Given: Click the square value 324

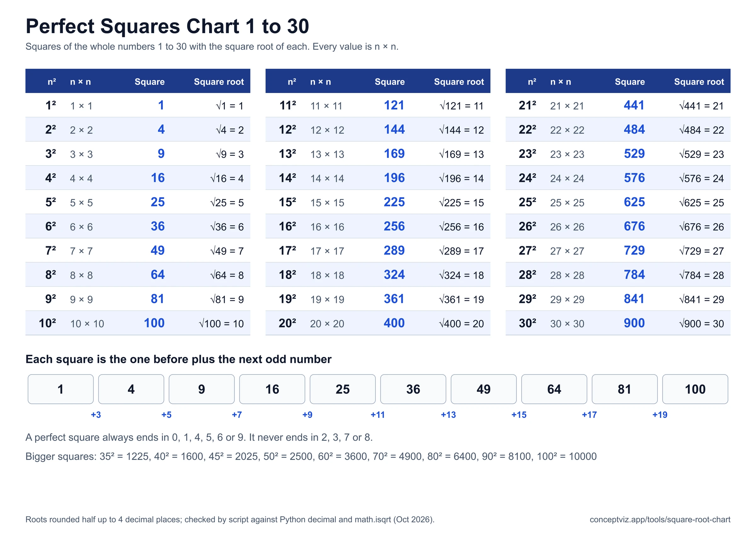Looking at the screenshot, I should pyautogui.click(x=394, y=275).
